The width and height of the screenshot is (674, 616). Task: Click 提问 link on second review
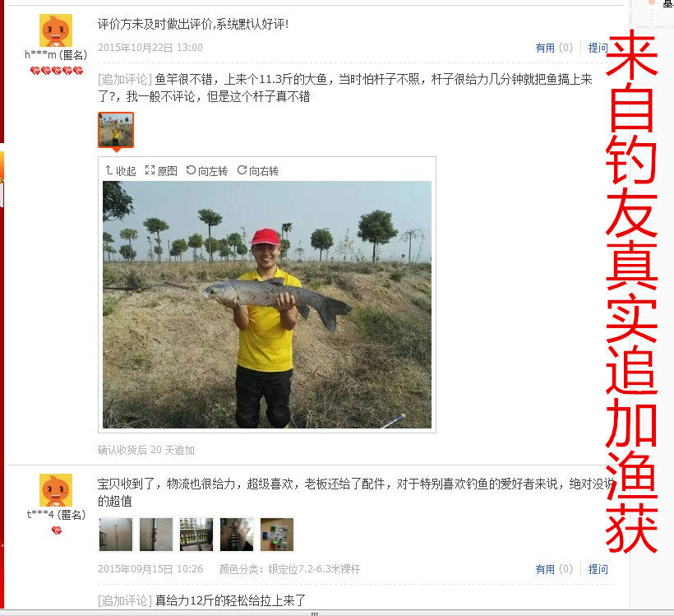click(598, 569)
